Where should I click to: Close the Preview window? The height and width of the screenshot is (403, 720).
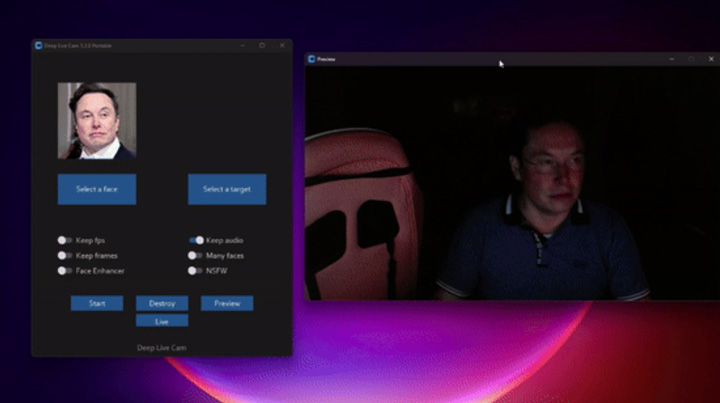(x=711, y=59)
